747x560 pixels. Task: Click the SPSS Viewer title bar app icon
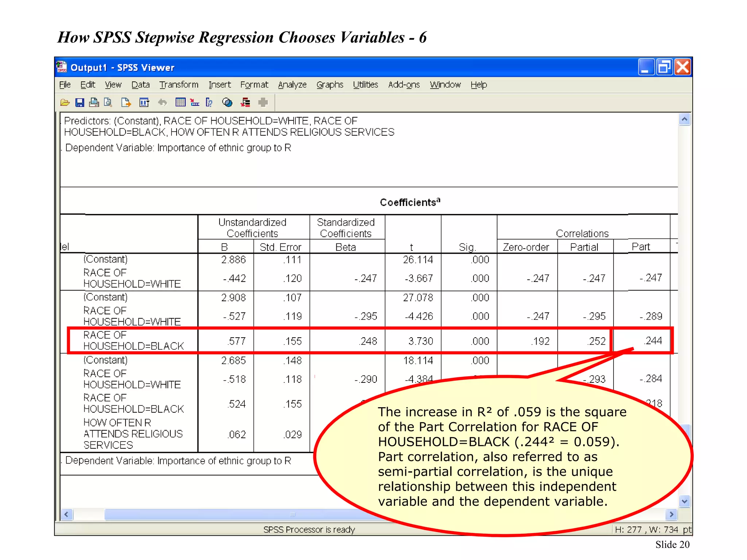coord(62,67)
